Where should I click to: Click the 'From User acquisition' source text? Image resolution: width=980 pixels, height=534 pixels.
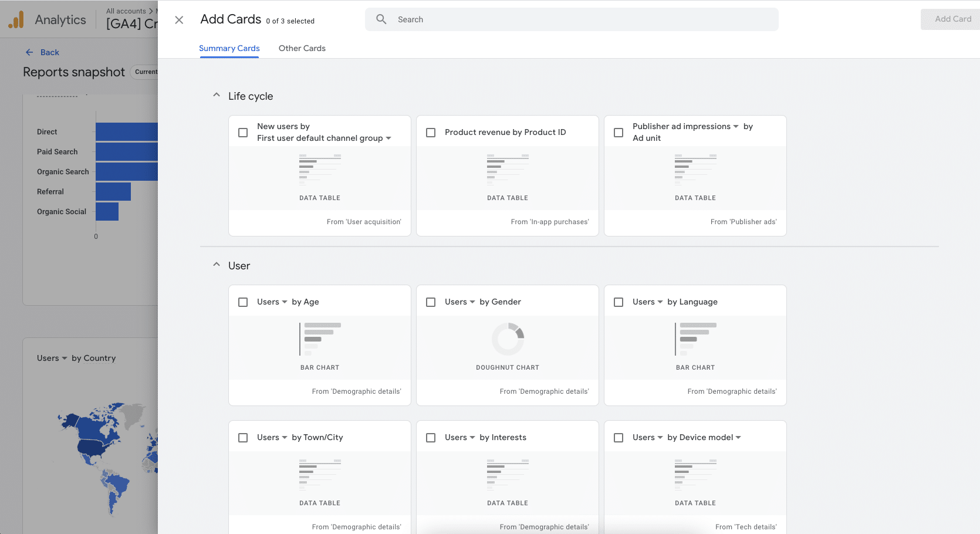(x=364, y=222)
